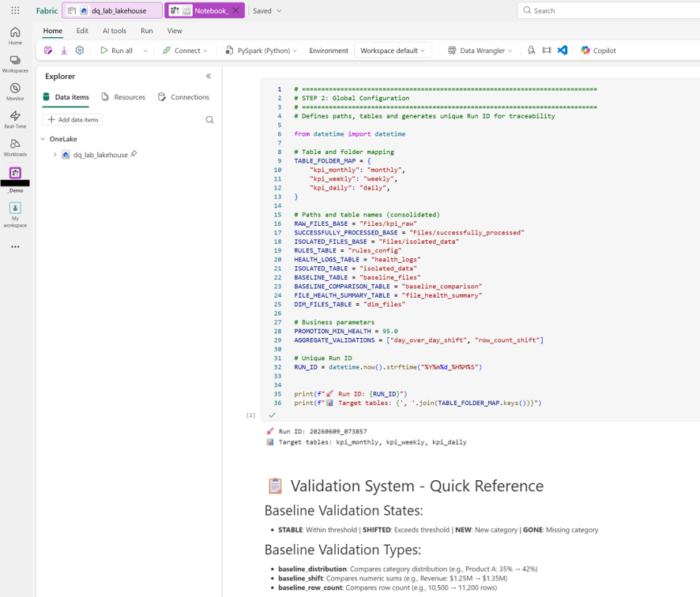Collapse the OneLake tree node
The width and height of the screenshot is (700, 597).
(43, 139)
